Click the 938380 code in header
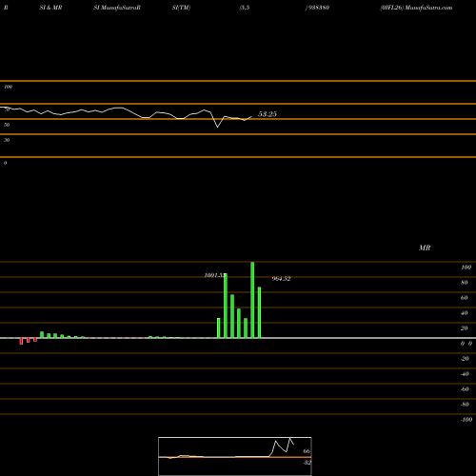Image resolution: width=476 pixels, height=476 pixels. pos(318,8)
